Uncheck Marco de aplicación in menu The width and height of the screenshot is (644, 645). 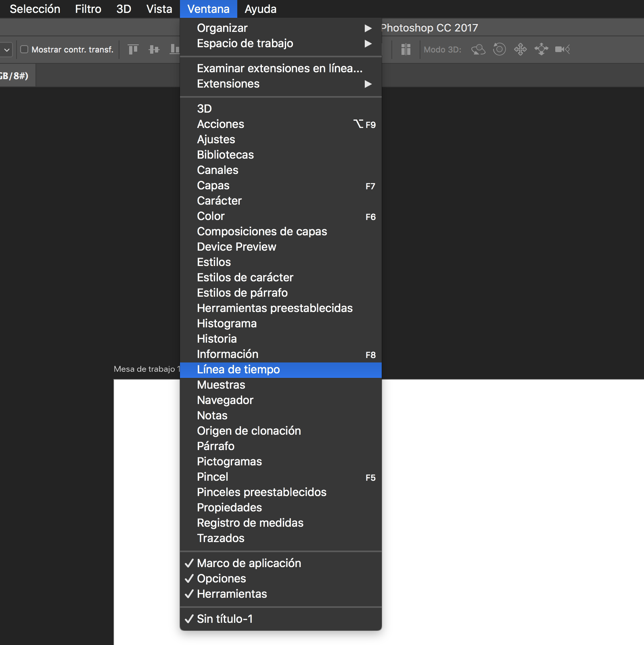[249, 563]
